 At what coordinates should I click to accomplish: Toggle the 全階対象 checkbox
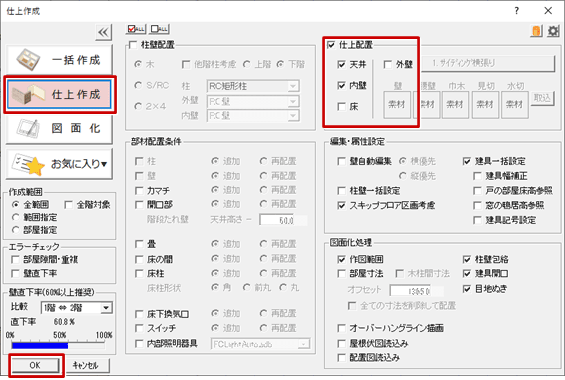point(68,205)
